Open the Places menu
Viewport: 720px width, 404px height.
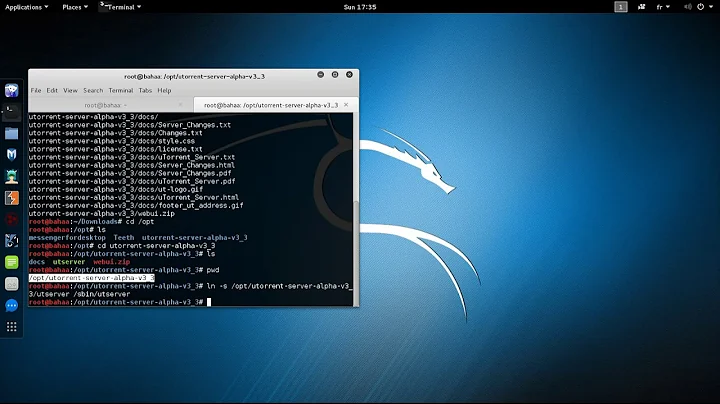pos(75,7)
